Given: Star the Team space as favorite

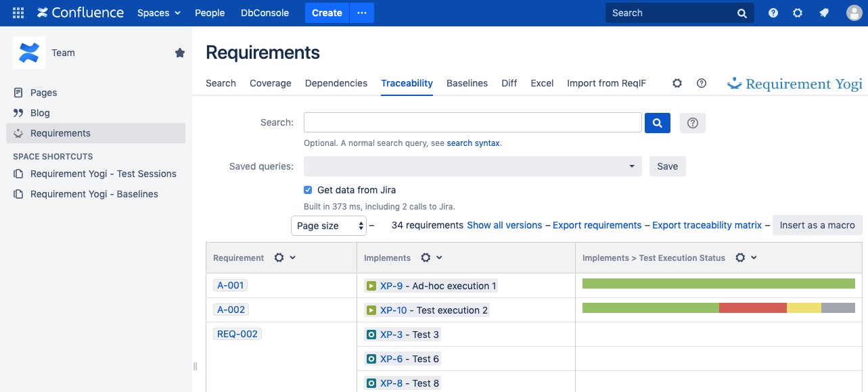Looking at the screenshot, I should (180, 53).
